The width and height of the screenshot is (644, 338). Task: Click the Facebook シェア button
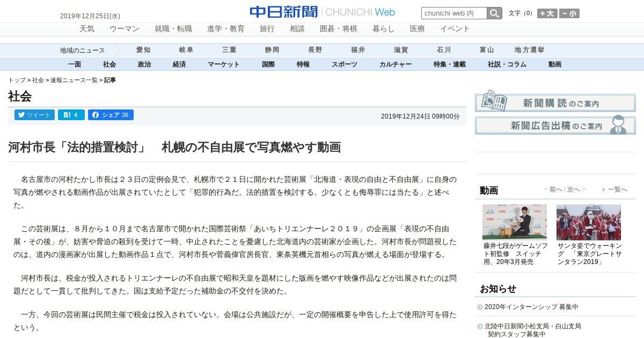111,115
